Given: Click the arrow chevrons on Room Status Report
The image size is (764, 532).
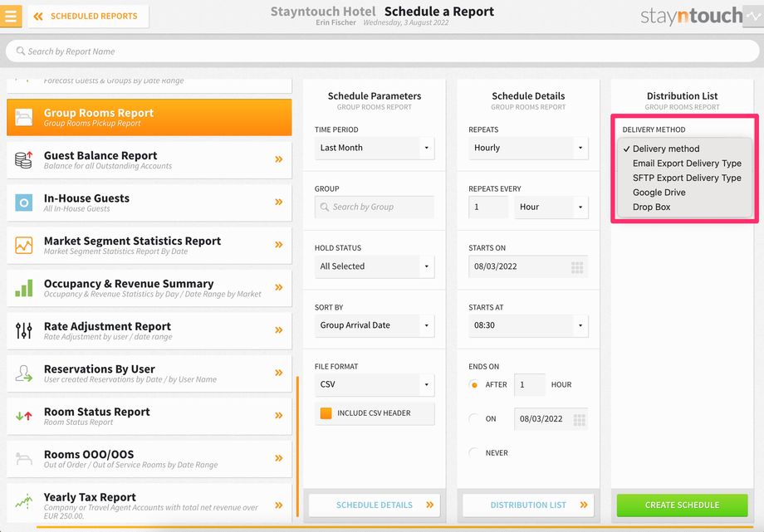Looking at the screenshot, I should point(279,416).
